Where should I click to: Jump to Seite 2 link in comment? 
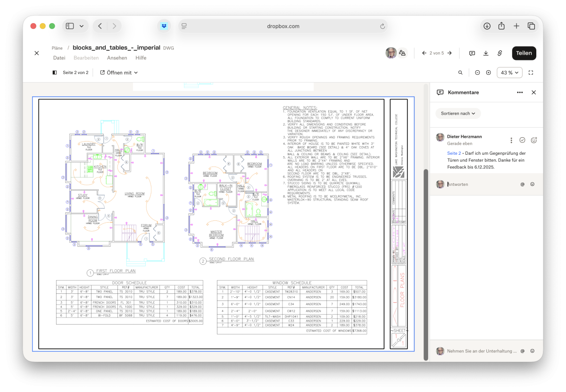click(454, 153)
